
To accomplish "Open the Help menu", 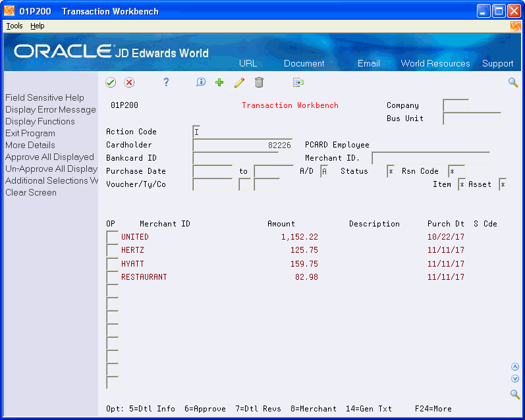I will [37, 26].
